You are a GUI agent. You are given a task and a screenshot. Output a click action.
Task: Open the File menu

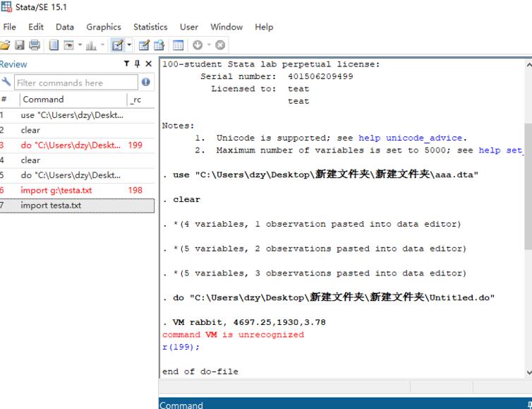coord(9,27)
